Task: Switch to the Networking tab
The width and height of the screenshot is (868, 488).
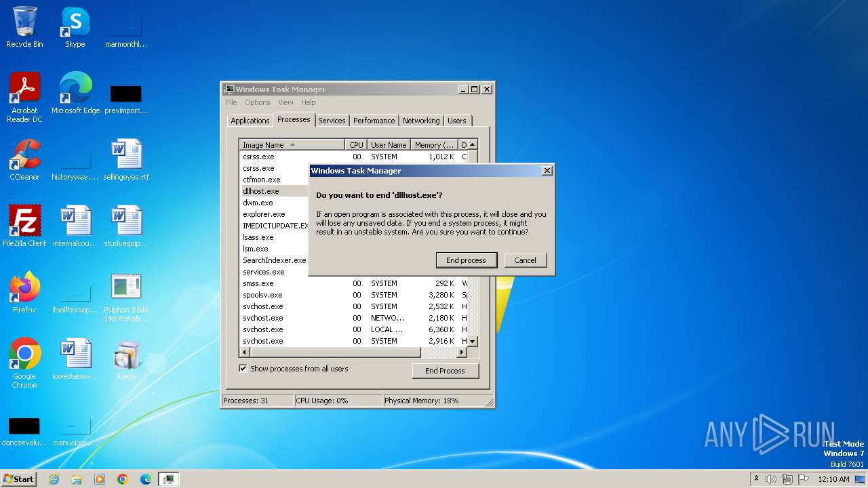Action: pyautogui.click(x=421, y=121)
